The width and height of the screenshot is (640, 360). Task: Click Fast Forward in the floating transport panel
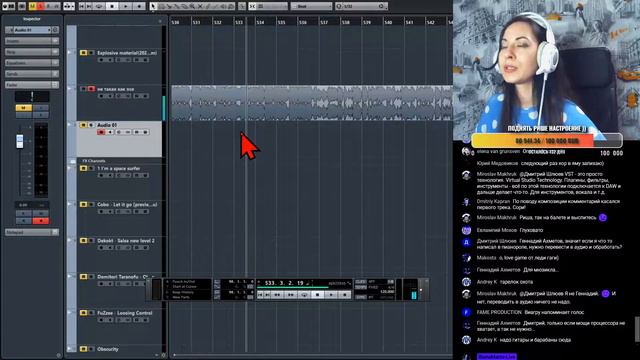pos(291,295)
